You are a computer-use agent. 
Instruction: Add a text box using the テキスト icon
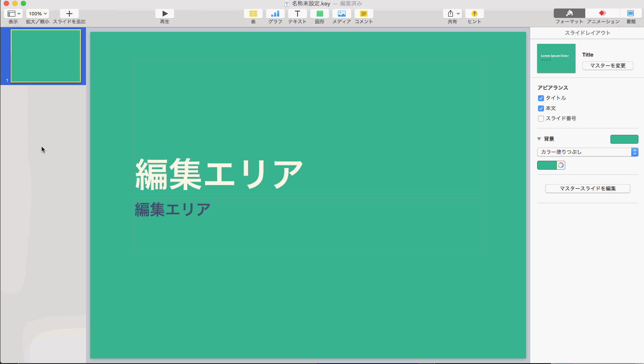click(298, 14)
